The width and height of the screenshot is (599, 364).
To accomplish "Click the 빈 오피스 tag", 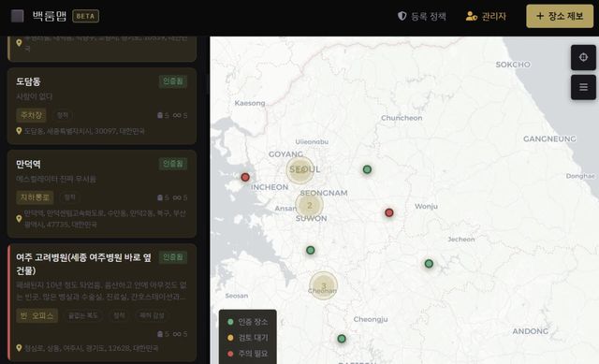I will click(x=37, y=315).
